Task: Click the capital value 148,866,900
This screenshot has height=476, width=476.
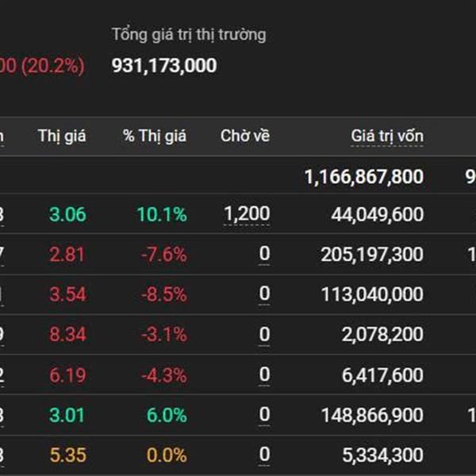Action: [372, 415]
